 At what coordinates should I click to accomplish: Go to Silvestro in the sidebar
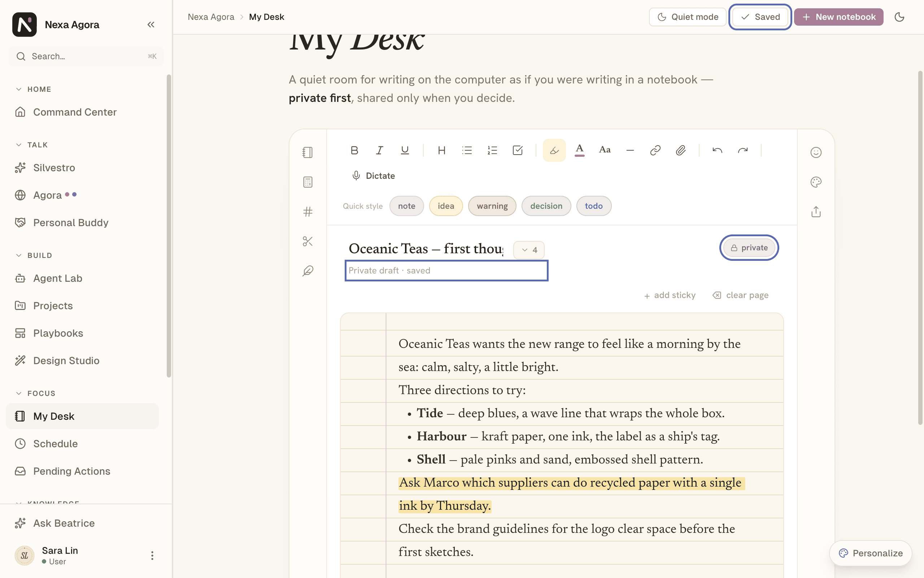82,168
